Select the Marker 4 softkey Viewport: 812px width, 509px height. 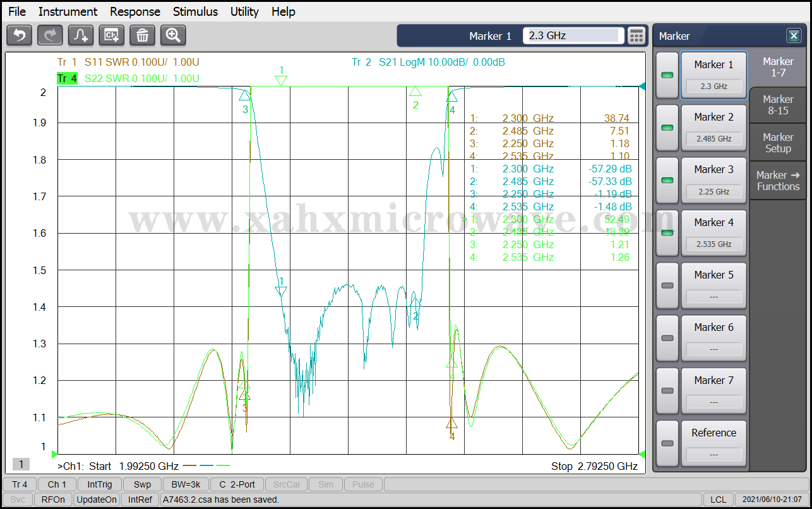713,233
